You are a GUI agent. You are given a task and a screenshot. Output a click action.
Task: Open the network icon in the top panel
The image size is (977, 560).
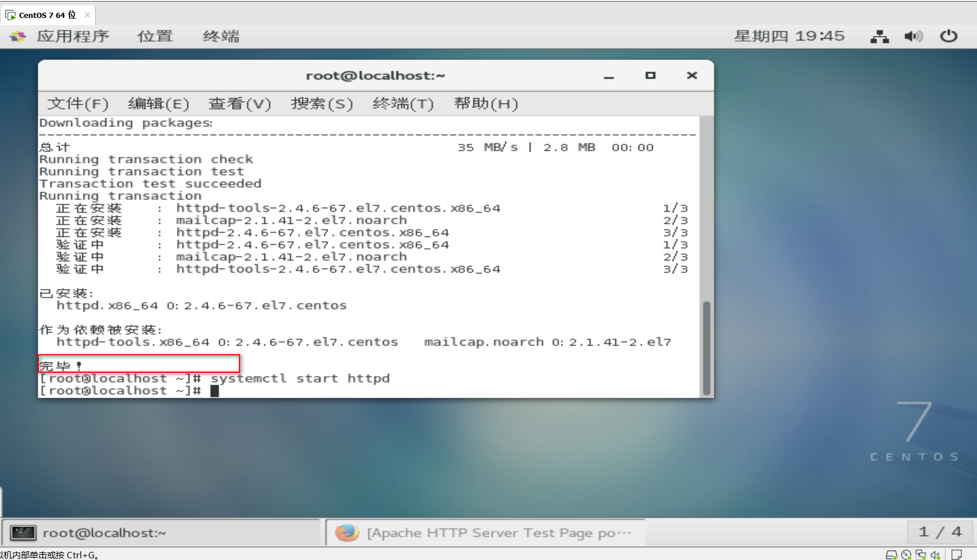879,36
